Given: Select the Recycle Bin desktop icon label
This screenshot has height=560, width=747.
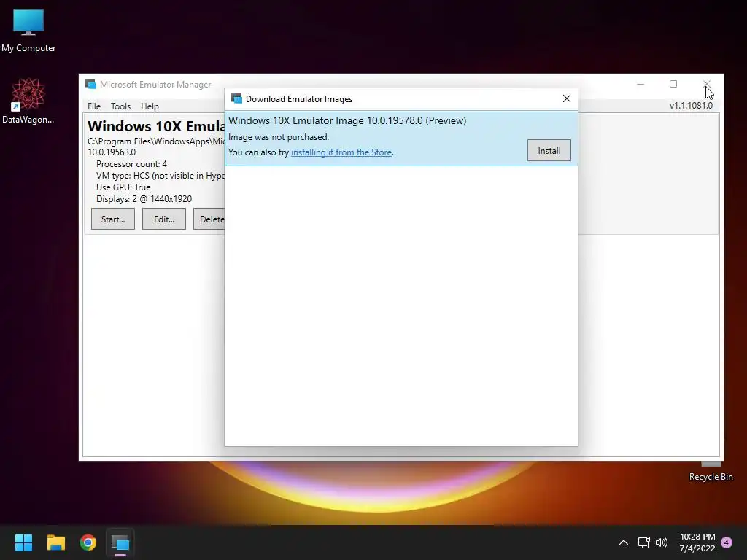Looking at the screenshot, I should point(711,477).
